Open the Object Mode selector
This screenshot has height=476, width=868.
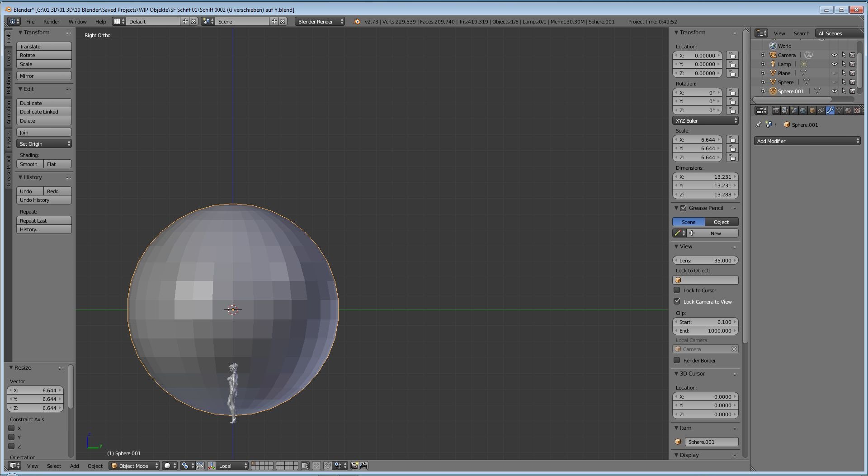(x=134, y=466)
